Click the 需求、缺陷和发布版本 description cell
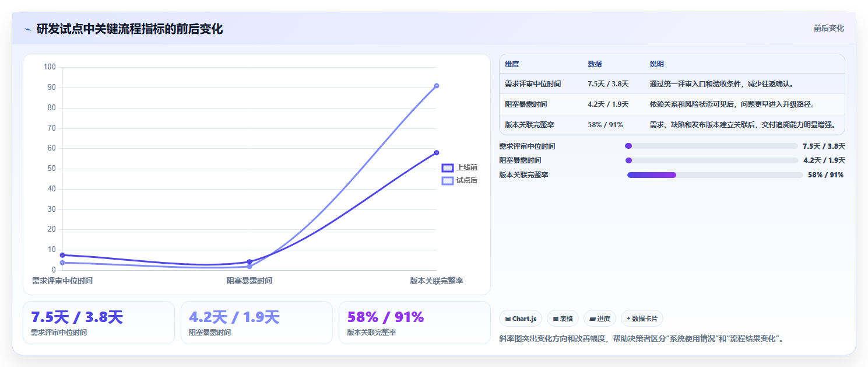The height and width of the screenshot is (367, 868). pos(743,124)
